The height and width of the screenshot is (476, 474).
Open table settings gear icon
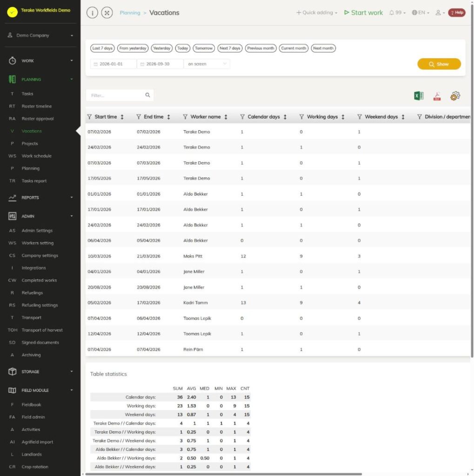pos(455,96)
